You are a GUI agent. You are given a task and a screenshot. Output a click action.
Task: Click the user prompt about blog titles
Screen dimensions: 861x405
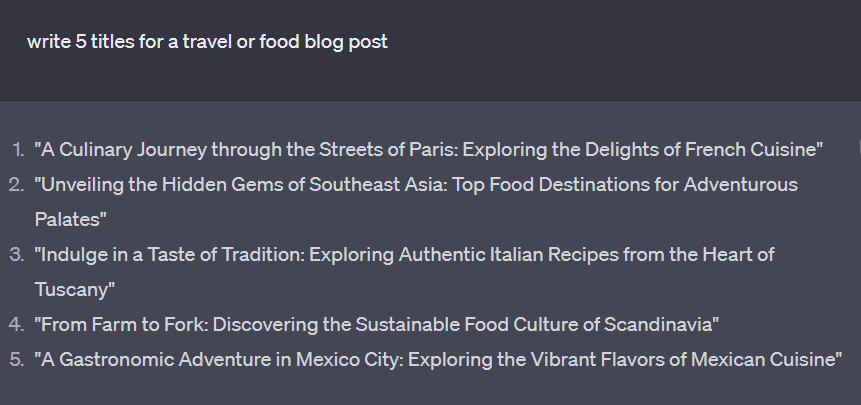click(207, 42)
